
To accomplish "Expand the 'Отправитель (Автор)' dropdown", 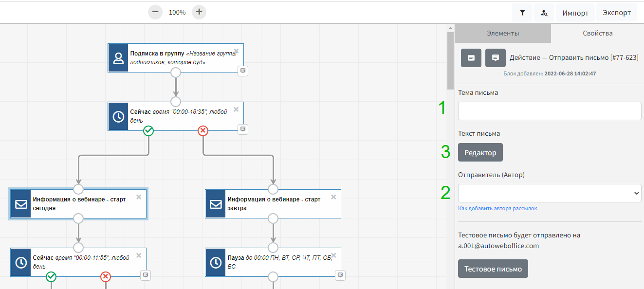I will [550, 193].
